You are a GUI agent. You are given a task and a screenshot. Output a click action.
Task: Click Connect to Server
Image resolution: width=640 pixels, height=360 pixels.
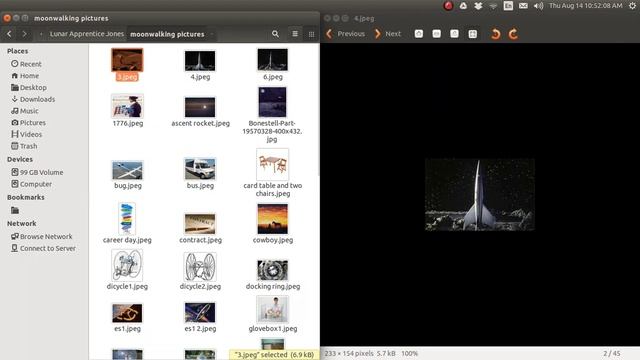point(43,248)
